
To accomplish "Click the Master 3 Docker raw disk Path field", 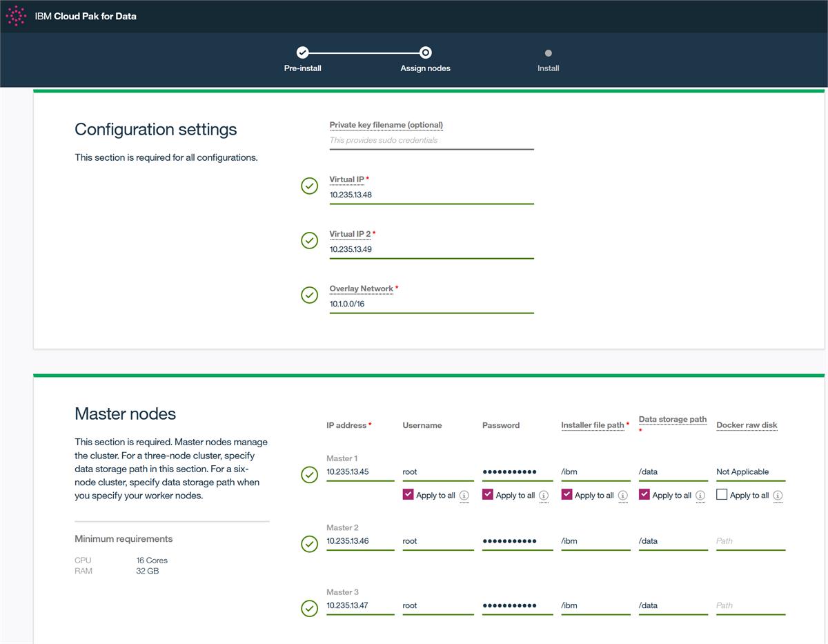I will [x=751, y=605].
